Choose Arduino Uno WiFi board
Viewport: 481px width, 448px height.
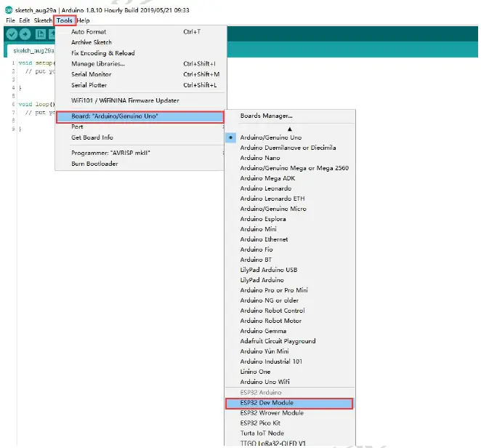pyautogui.click(x=290, y=382)
